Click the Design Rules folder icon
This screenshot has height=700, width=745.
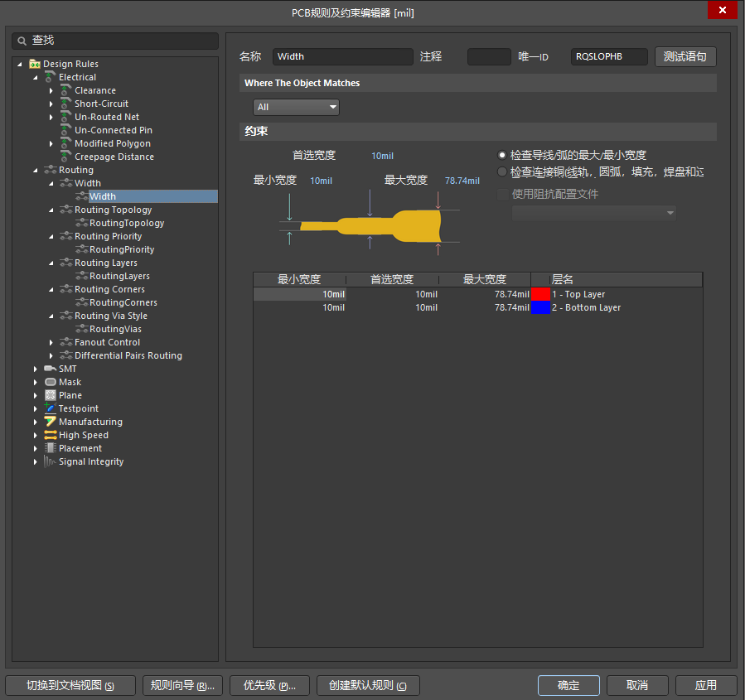[35, 64]
